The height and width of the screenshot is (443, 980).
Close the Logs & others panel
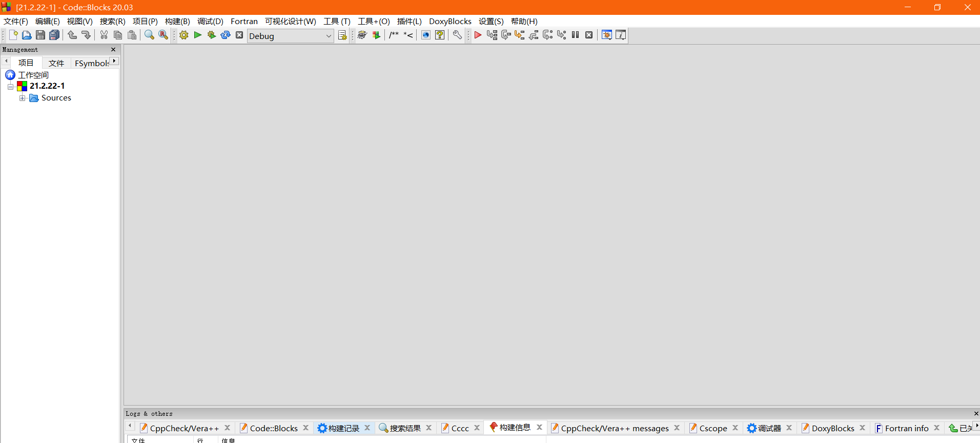point(976,413)
